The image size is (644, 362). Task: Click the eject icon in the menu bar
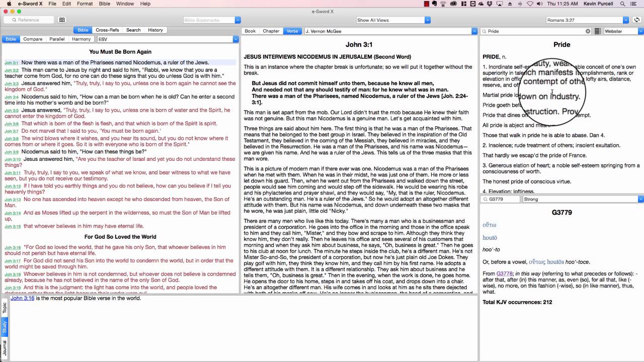coord(510,4)
